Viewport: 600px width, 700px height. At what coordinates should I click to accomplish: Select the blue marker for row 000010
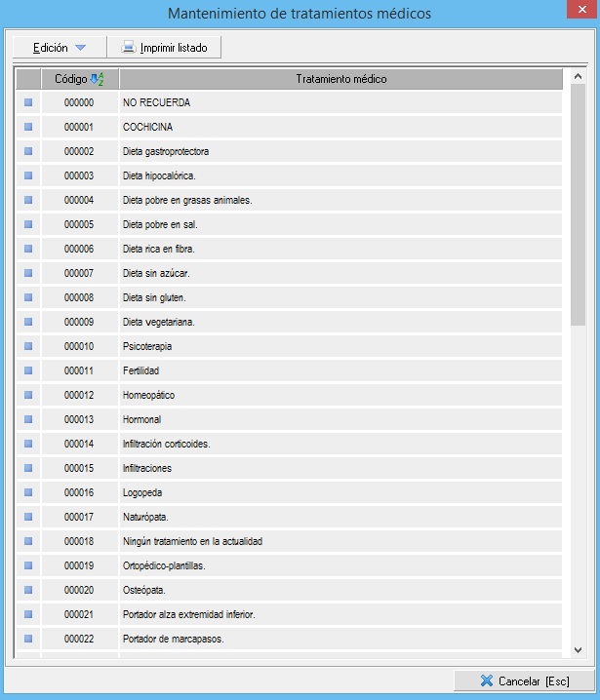pos(28,346)
